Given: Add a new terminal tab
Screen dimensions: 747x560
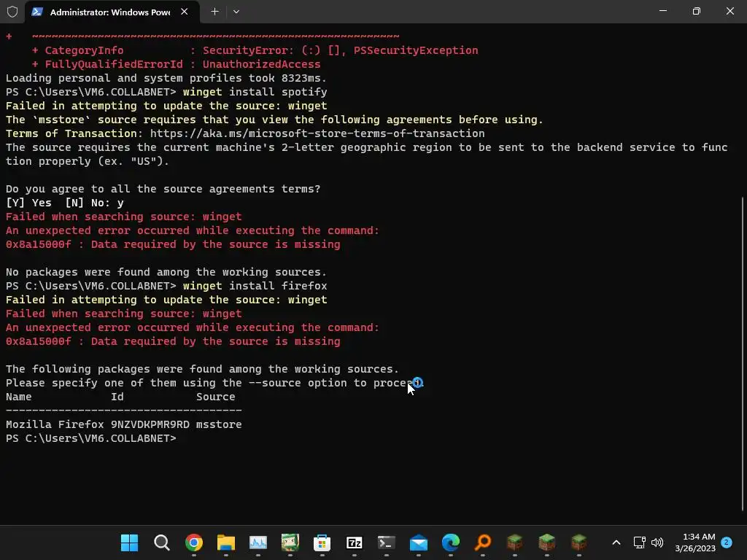Looking at the screenshot, I should tap(215, 12).
